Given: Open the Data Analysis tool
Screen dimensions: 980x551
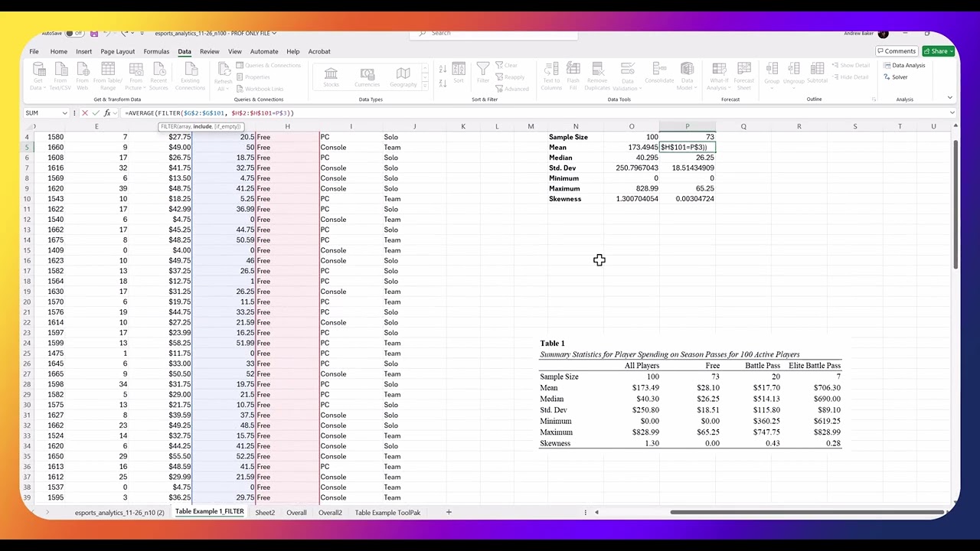Looking at the screenshot, I should point(903,65).
